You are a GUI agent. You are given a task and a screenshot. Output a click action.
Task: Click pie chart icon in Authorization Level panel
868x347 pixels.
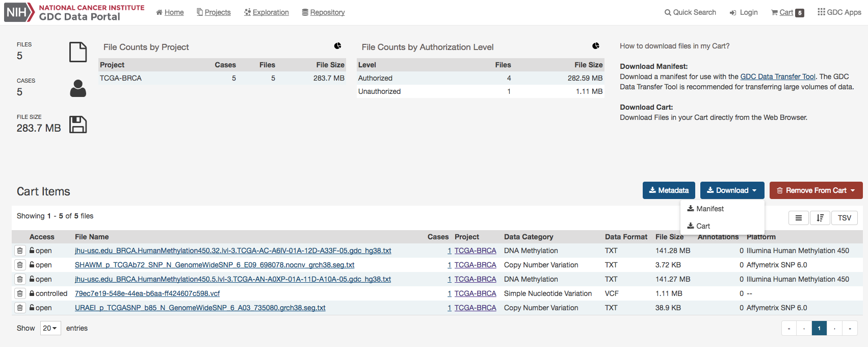click(596, 46)
